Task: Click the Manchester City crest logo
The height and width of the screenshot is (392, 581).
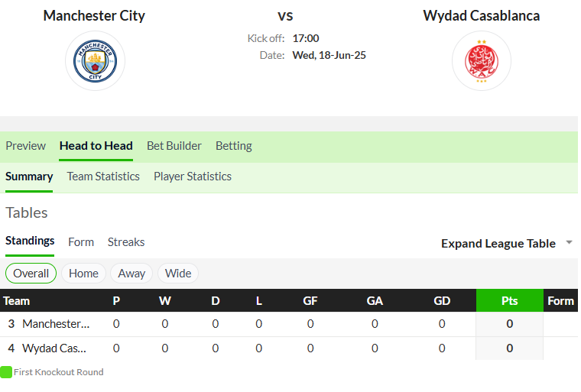Action: click(96, 61)
